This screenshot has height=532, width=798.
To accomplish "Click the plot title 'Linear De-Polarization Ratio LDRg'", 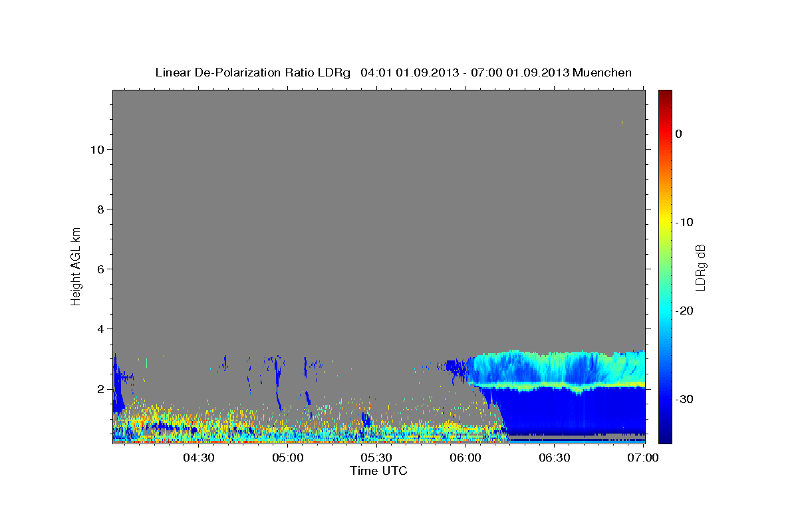I will pyautogui.click(x=253, y=72).
